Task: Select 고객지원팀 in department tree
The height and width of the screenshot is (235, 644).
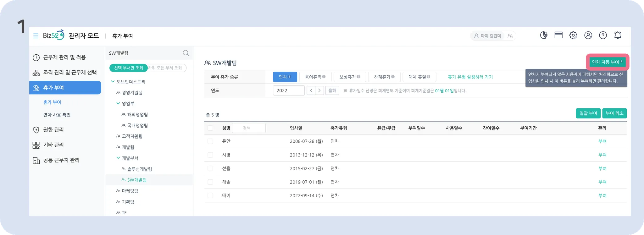Action: pyautogui.click(x=132, y=136)
